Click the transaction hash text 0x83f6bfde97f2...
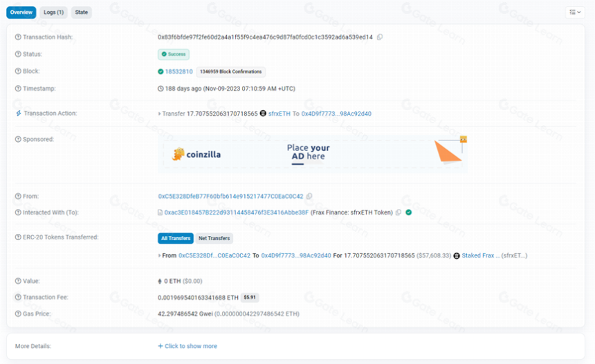Image resolution: width=595 pixels, height=364 pixels. coord(265,37)
